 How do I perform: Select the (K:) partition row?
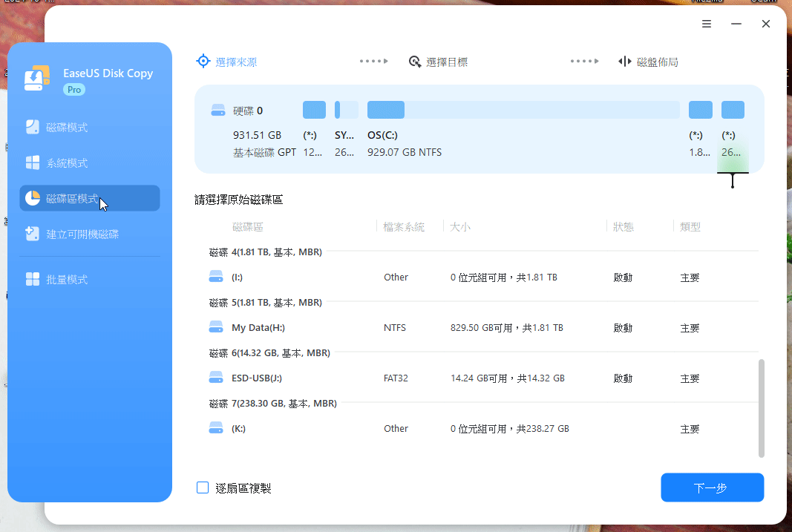(x=483, y=429)
